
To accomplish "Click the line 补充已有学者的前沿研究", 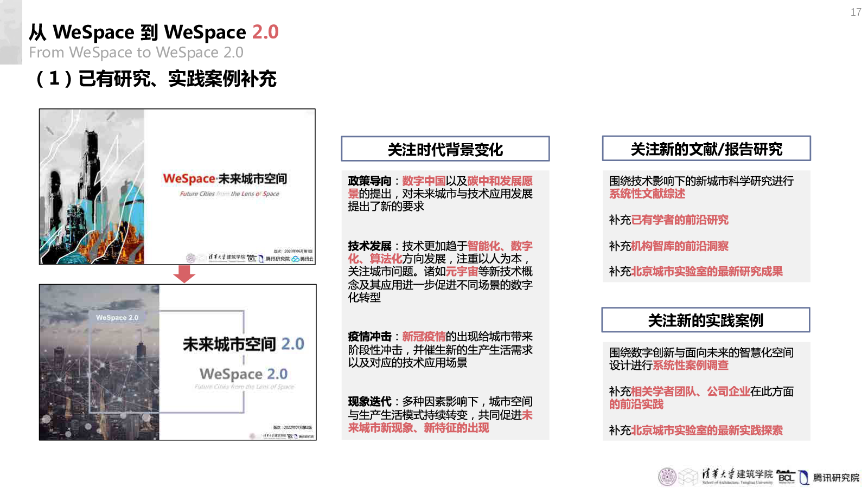I will (x=669, y=220).
